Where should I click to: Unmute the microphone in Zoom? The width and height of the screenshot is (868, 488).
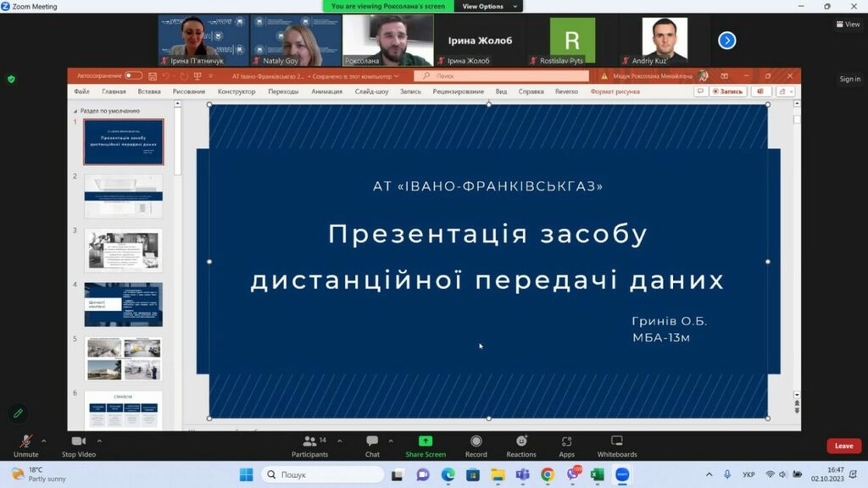[25, 442]
